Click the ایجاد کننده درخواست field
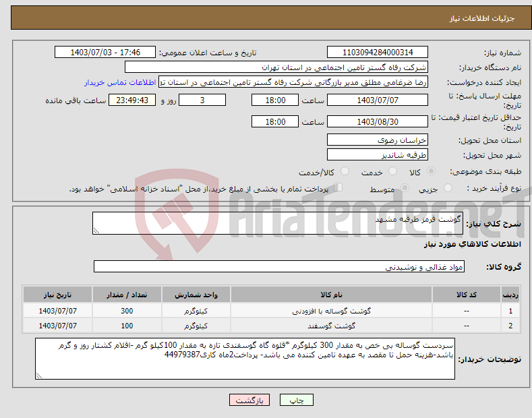The image size is (532, 418). pos(293,82)
